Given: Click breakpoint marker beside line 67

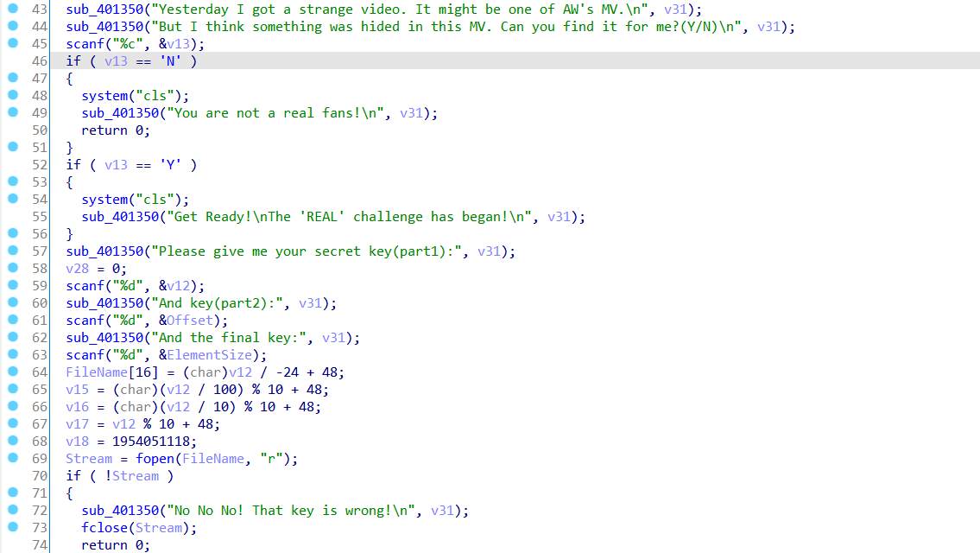Looking at the screenshot, I should 12,423.
